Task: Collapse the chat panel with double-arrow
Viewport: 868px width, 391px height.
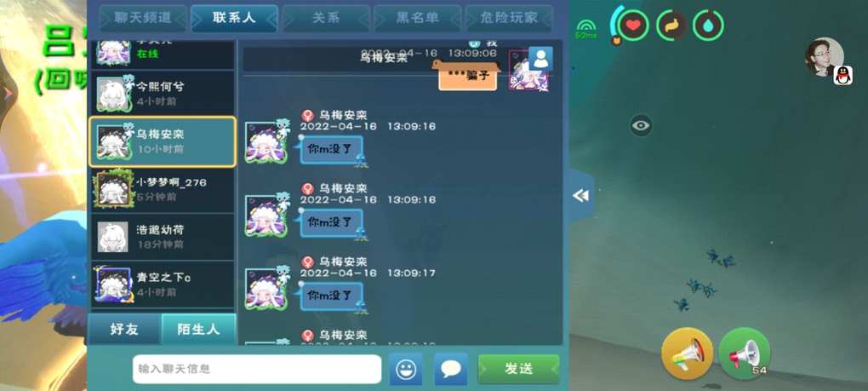Action: 580,196
